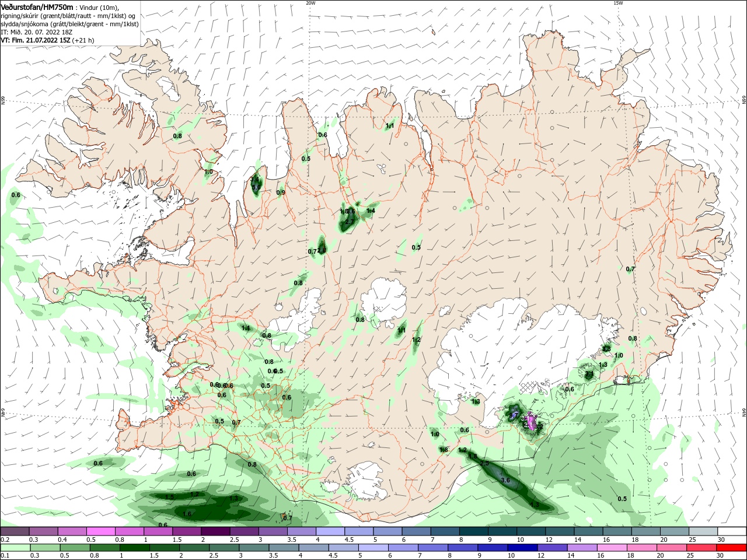This screenshot has width=747, height=560.
Task: Click the '0.1' label in the rain legend row
Action: tap(5, 556)
